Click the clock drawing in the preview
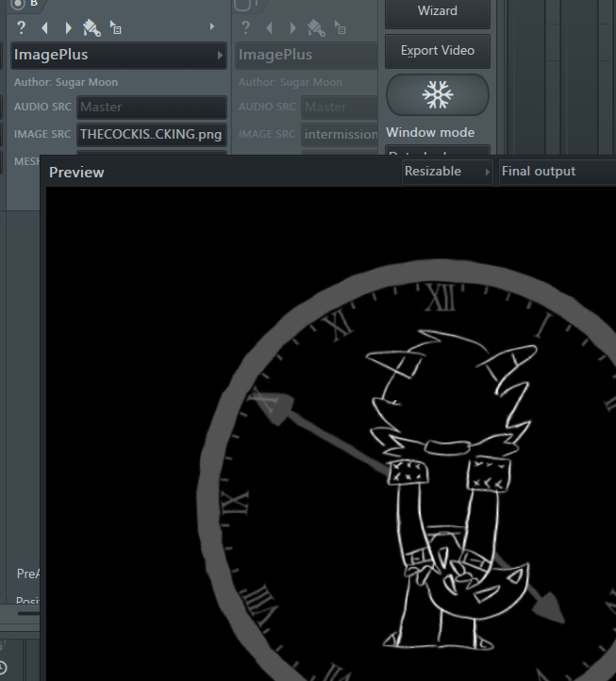Viewport: 616px width, 681px height. click(x=407, y=470)
